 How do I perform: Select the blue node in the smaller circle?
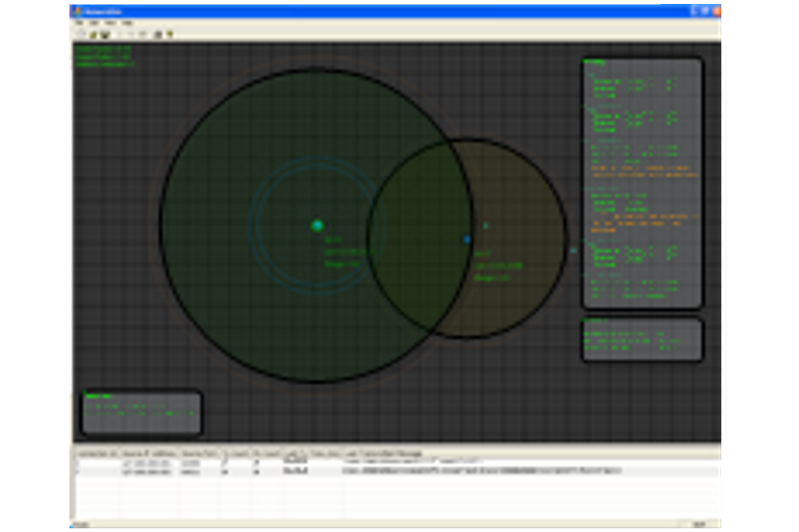pos(466,239)
